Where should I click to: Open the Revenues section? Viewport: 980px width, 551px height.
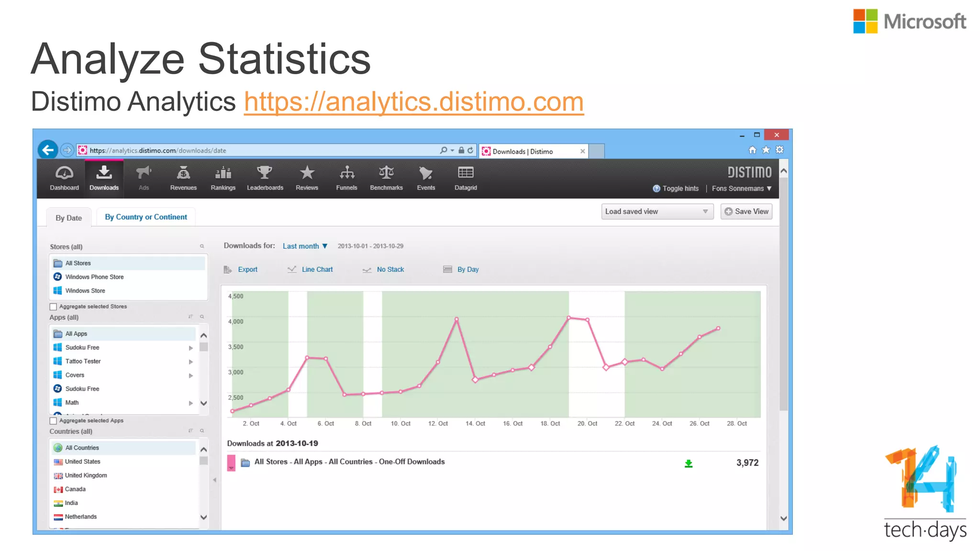pos(183,178)
